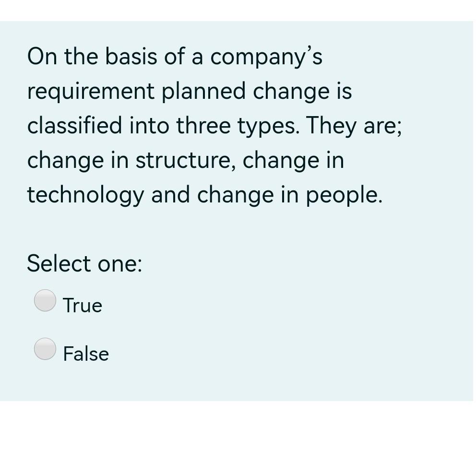Click the 'Select one:' prompt text
476x449 pixels.
click(x=84, y=263)
